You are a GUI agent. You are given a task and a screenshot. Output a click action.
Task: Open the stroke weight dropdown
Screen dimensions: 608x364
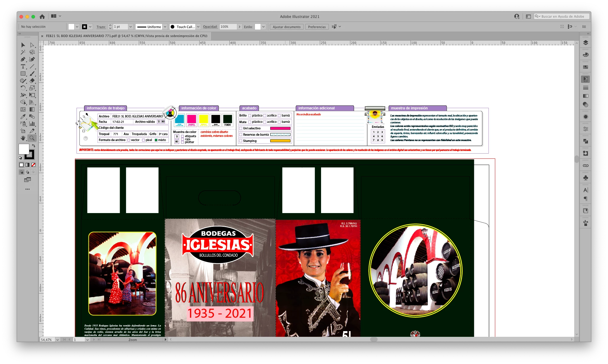coord(130,27)
